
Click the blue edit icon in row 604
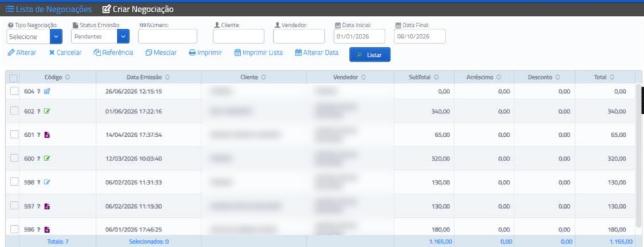(x=47, y=91)
